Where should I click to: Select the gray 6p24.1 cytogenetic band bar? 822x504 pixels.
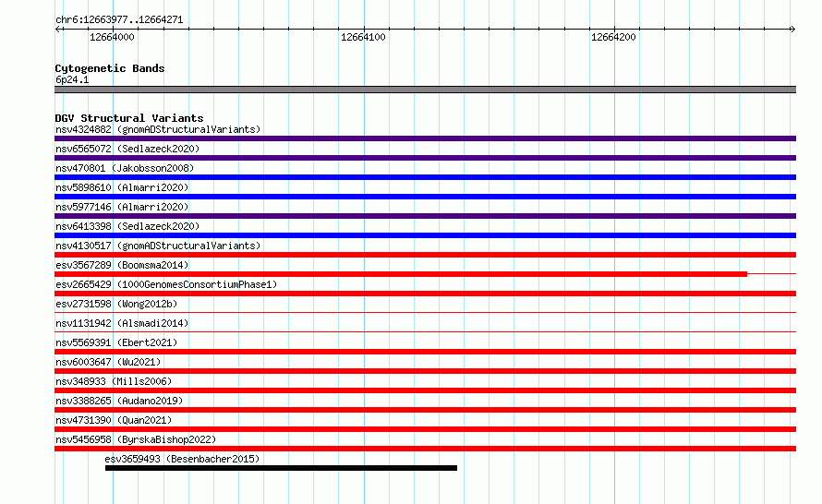pos(425,90)
